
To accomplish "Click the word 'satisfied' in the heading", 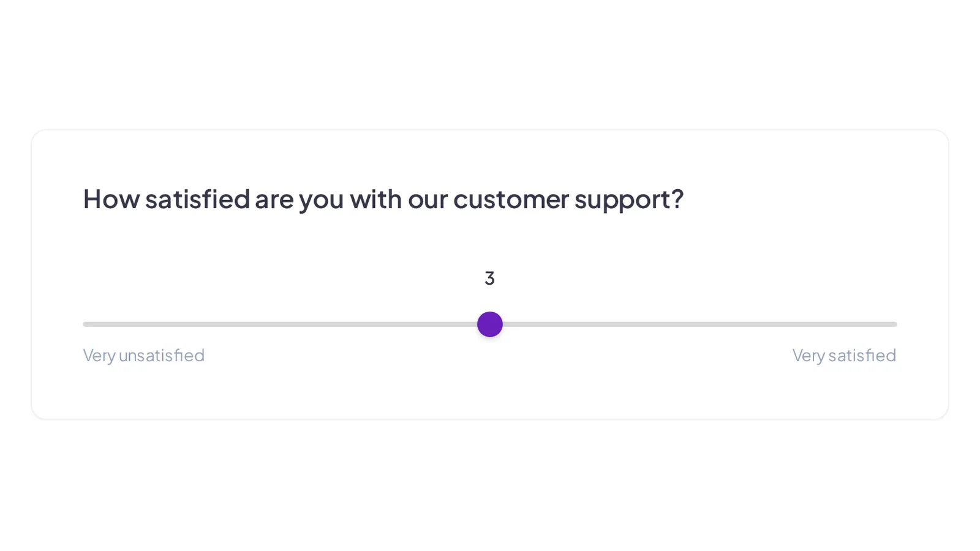I will (198, 199).
